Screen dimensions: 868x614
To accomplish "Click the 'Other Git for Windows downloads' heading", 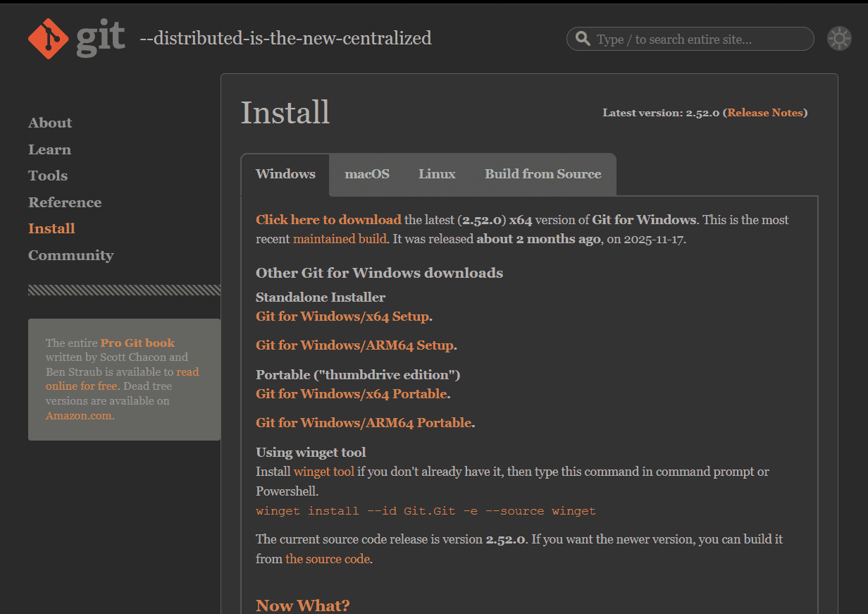I will 379,273.
